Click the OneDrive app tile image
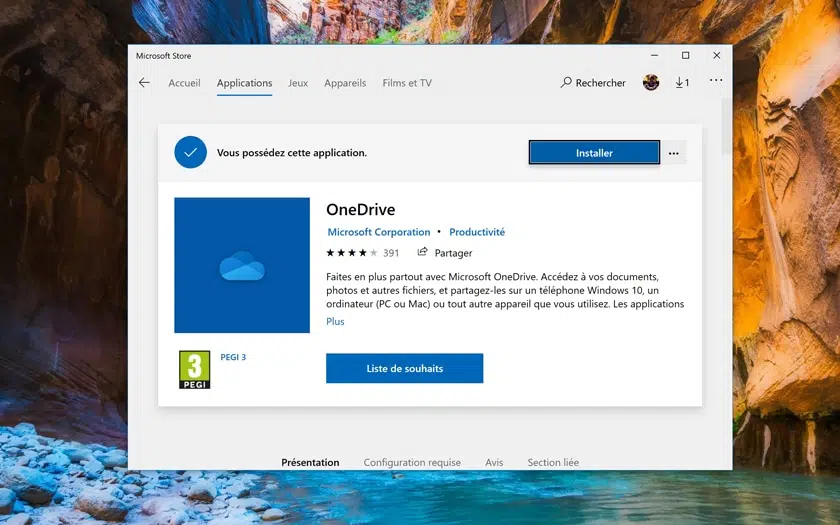 [x=242, y=265]
